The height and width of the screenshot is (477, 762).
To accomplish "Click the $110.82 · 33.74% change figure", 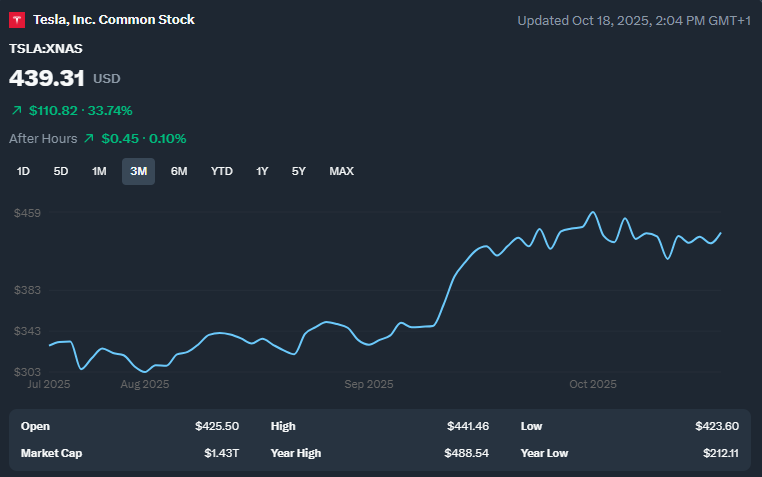I will coord(81,111).
